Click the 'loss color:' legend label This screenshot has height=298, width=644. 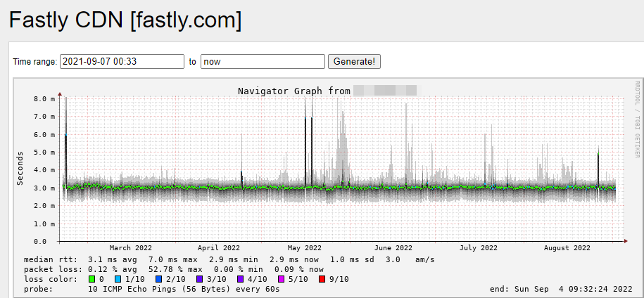click(51, 279)
